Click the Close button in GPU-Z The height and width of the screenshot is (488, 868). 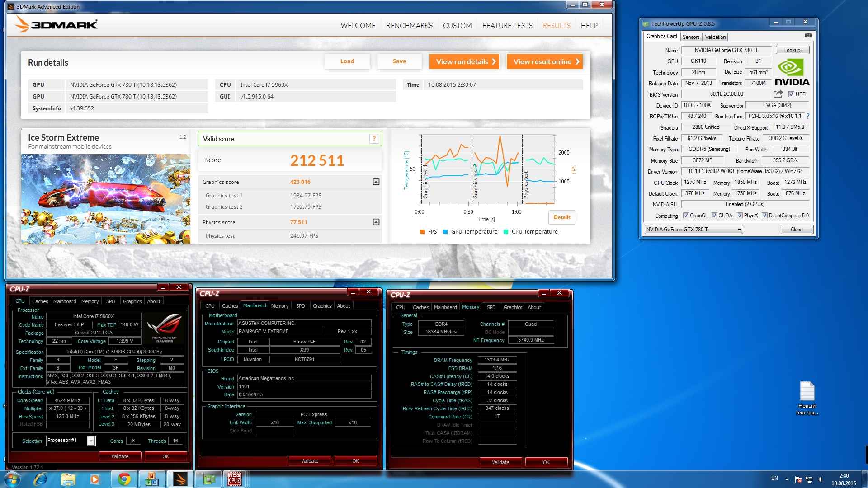(797, 230)
